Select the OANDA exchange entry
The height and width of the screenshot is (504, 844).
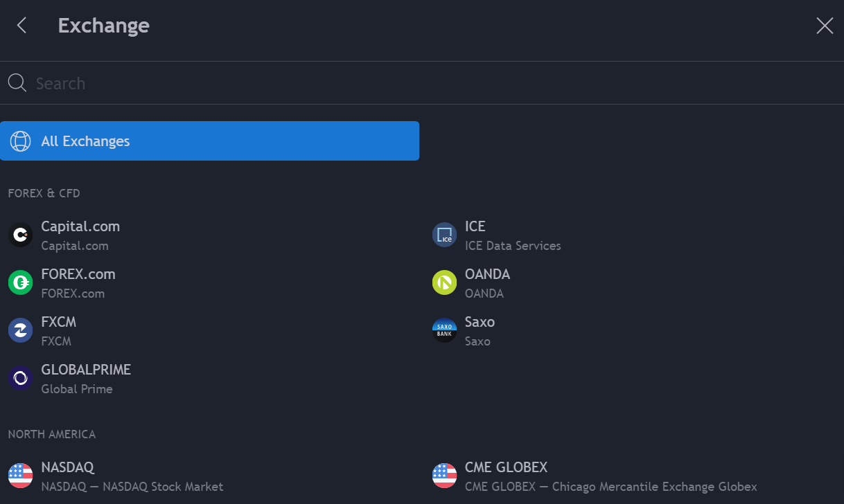click(x=487, y=283)
